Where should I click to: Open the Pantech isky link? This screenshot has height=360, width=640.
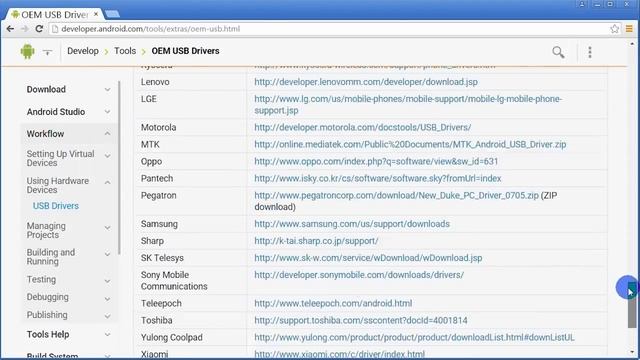(378, 178)
